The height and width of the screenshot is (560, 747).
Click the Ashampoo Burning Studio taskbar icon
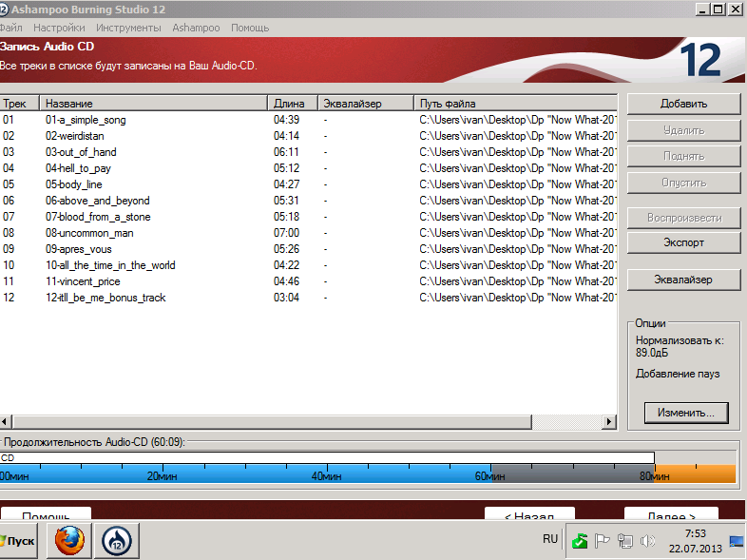pyautogui.click(x=117, y=540)
